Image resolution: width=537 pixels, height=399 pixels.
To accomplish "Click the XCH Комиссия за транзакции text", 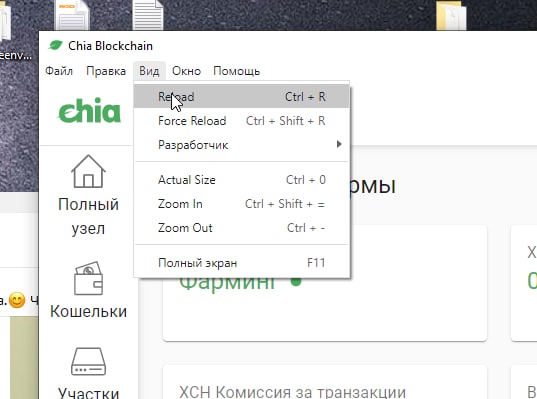I will click(292, 392).
